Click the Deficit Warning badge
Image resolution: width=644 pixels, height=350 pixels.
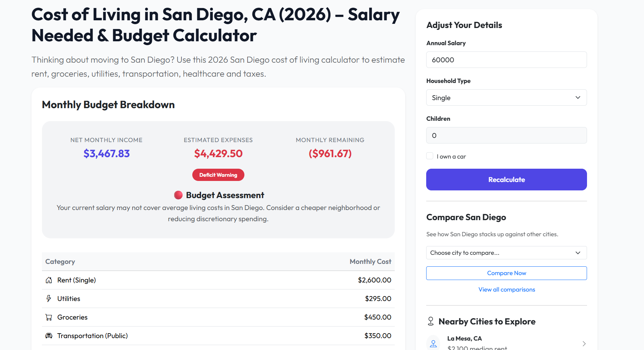[218, 175]
